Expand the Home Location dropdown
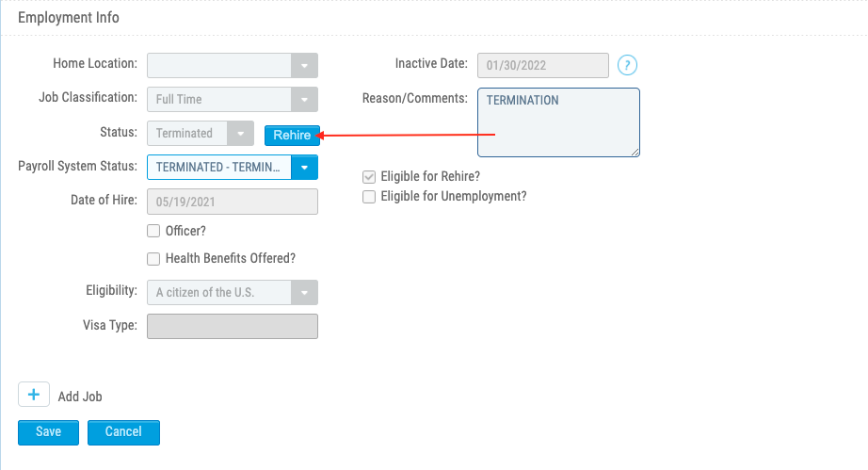 pos(304,65)
